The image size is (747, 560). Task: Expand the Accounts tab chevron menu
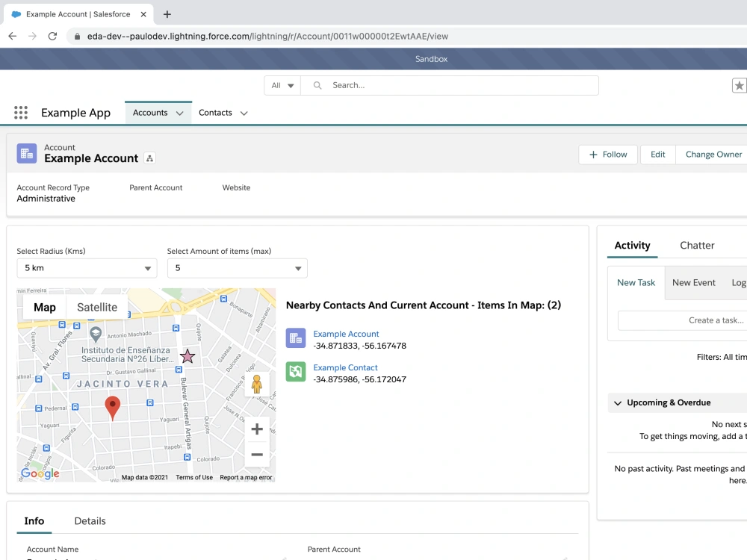coord(179,113)
